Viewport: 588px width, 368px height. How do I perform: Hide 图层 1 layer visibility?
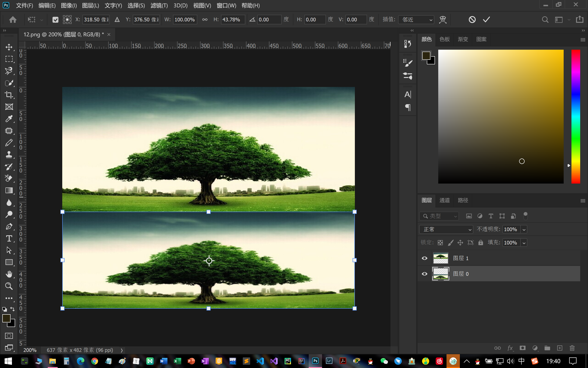click(424, 258)
